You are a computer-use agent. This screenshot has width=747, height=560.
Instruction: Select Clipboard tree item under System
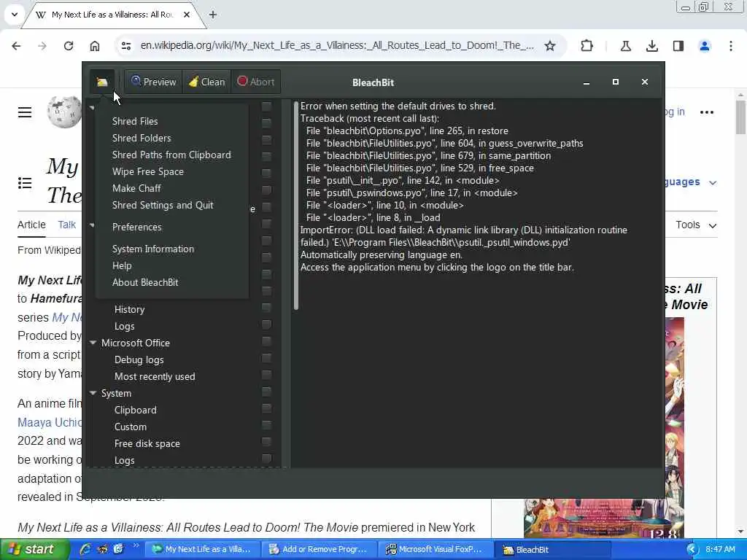(135, 410)
